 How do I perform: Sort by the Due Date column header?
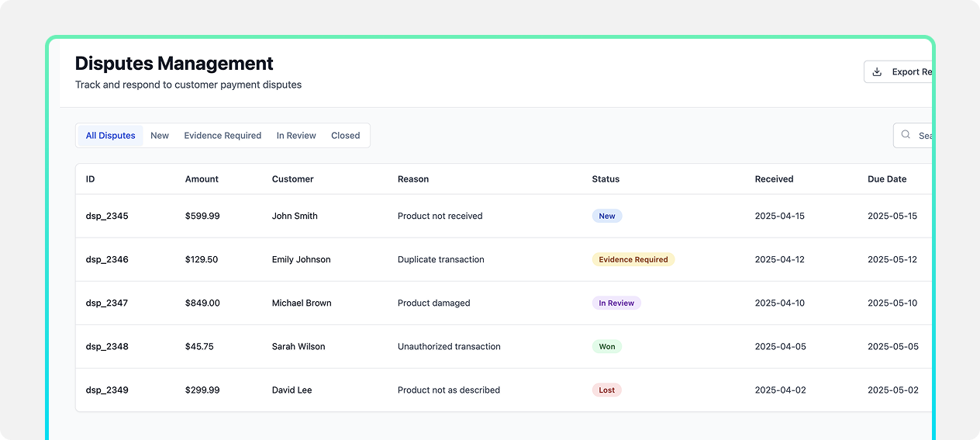(886, 179)
